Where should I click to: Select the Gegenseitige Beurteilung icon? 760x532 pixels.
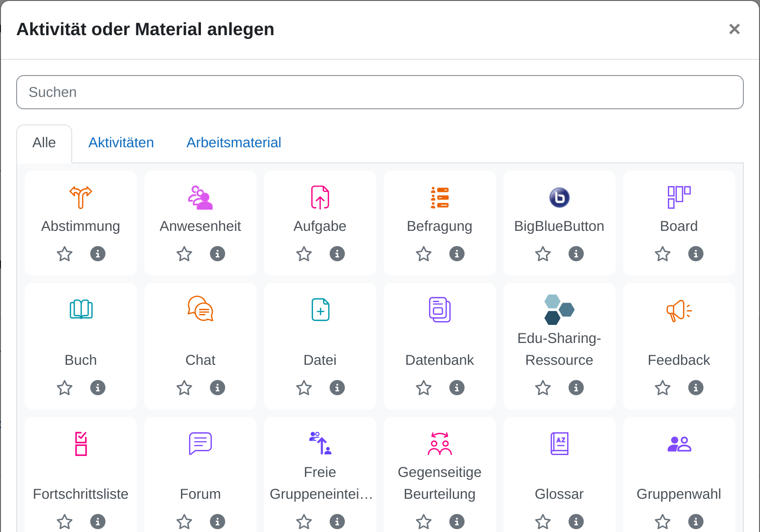tap(440, 444)
